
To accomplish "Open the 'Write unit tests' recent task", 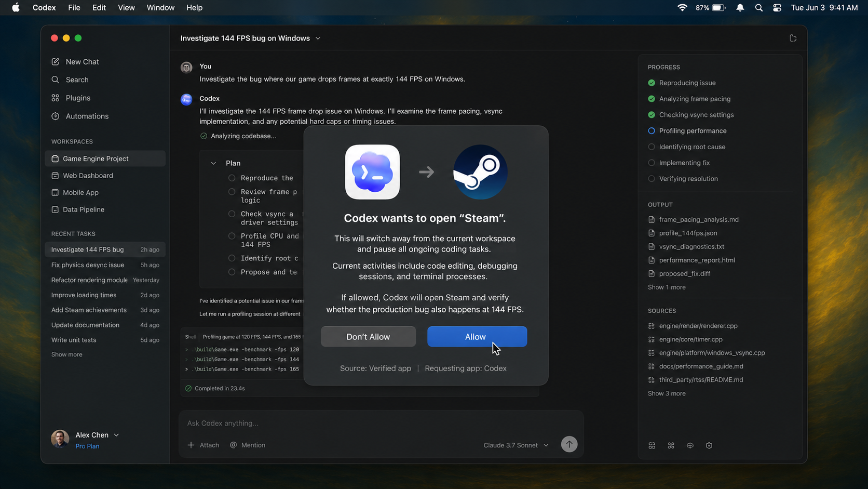I will 105,340.
